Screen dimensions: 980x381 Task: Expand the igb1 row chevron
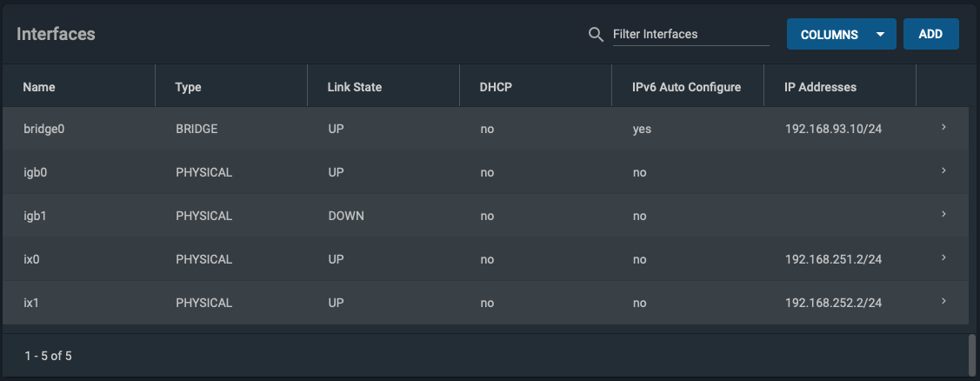tap(943, 215)
